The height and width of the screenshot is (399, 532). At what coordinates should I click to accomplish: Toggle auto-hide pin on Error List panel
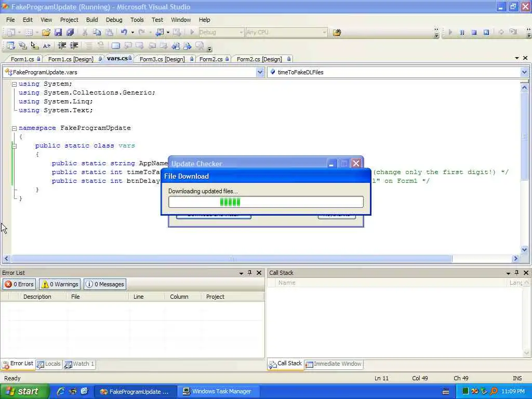tap(250, 272)
